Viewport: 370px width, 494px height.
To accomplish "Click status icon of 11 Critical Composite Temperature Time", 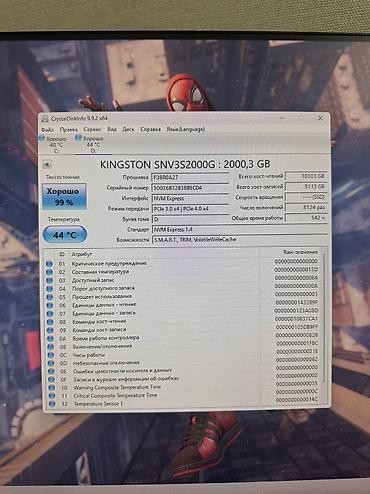I will pos(52,396).
